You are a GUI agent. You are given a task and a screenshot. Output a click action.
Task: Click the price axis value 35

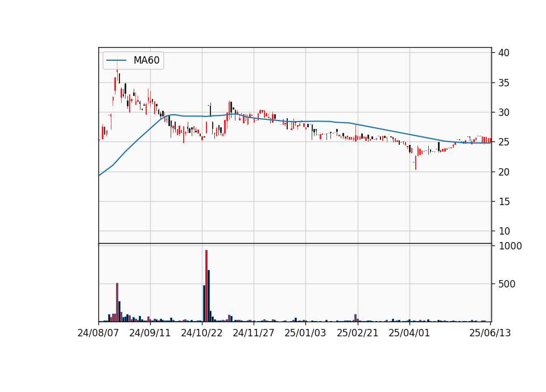tap(504, 83)
